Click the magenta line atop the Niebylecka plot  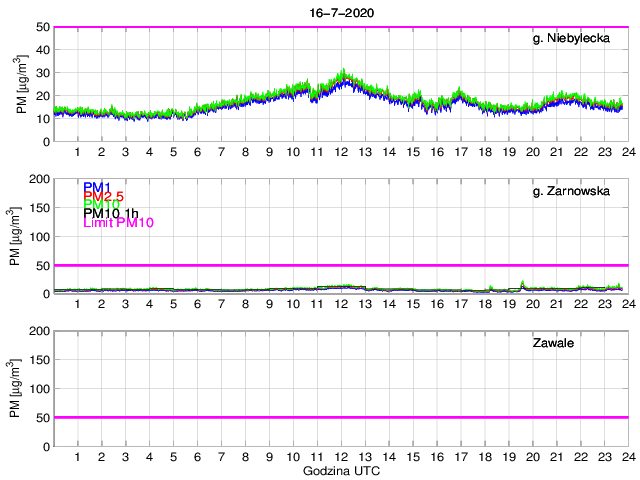340,27
